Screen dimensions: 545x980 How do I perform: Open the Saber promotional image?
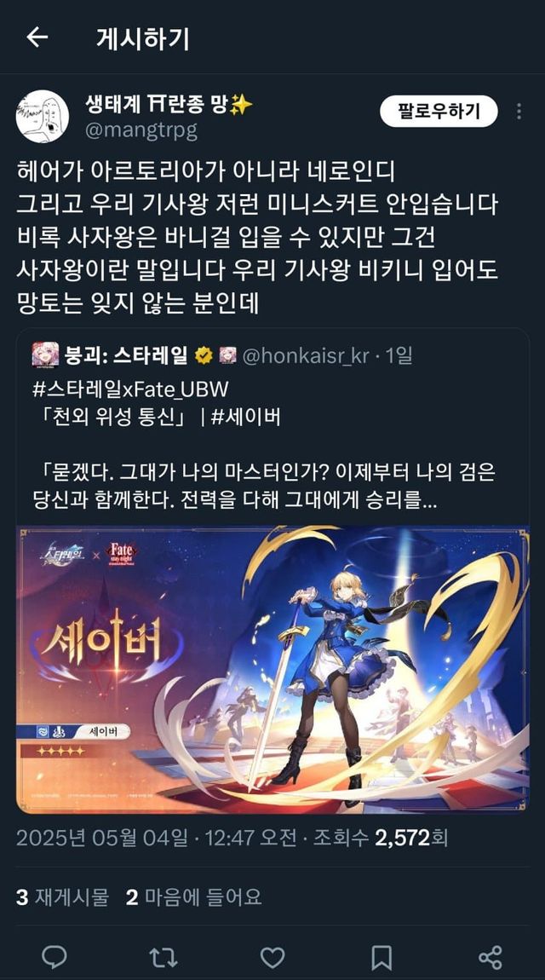pos(272,669)
